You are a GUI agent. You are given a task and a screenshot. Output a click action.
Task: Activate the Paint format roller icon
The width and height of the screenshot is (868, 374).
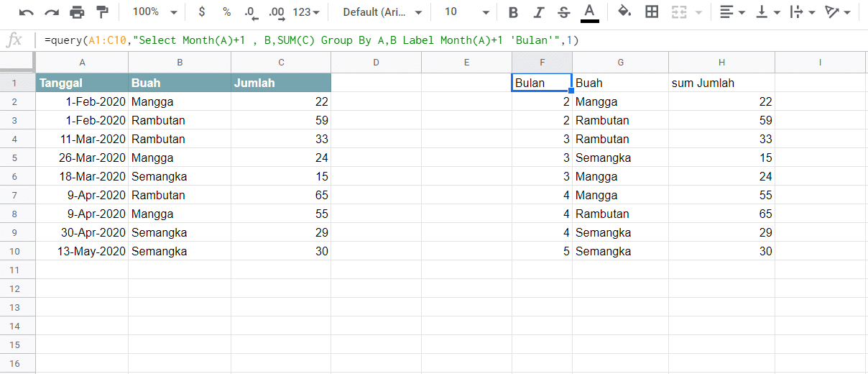(x=103, y=12)
